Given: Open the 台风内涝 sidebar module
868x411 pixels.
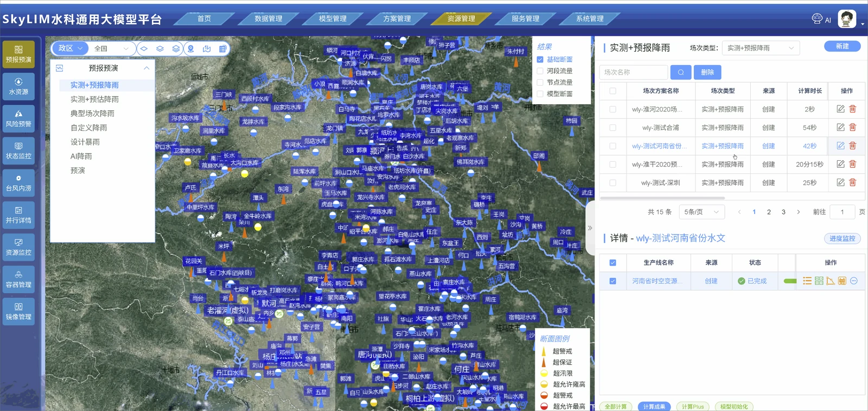Looking at the screenshot, I should pos(18,183).
